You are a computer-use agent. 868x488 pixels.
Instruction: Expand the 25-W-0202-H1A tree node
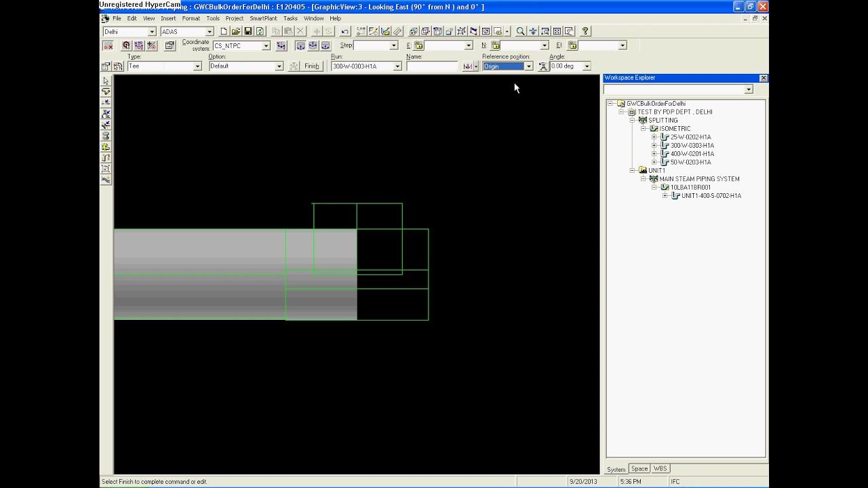pos(654,137)
